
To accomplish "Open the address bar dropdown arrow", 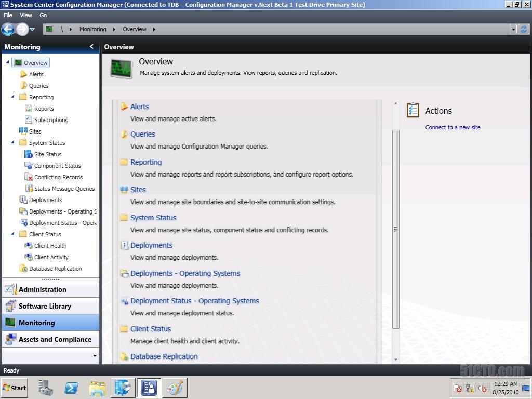I will (513, 30).
